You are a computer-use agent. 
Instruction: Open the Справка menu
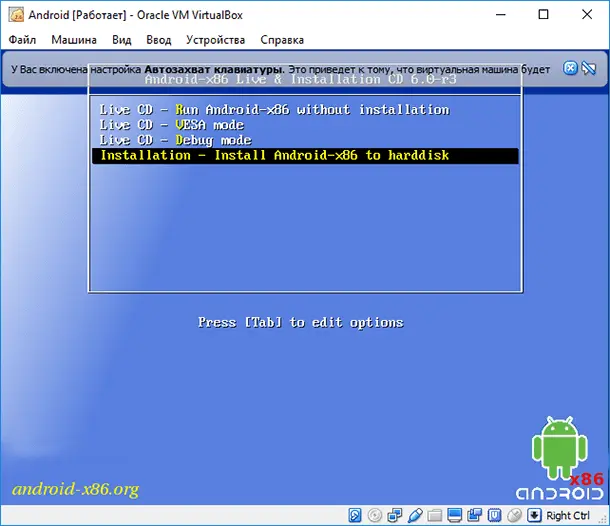click(282, 40)
